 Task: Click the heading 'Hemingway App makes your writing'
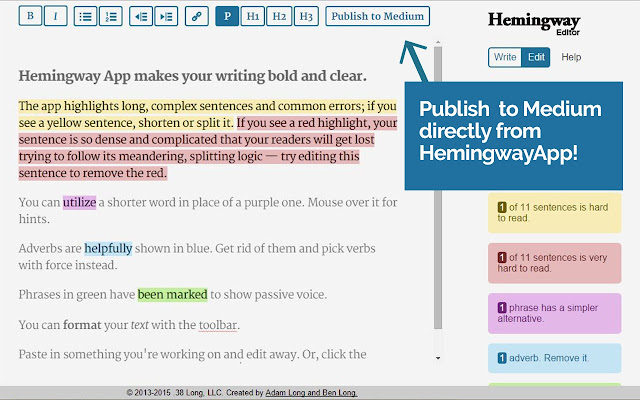click(x=192, y=76)
